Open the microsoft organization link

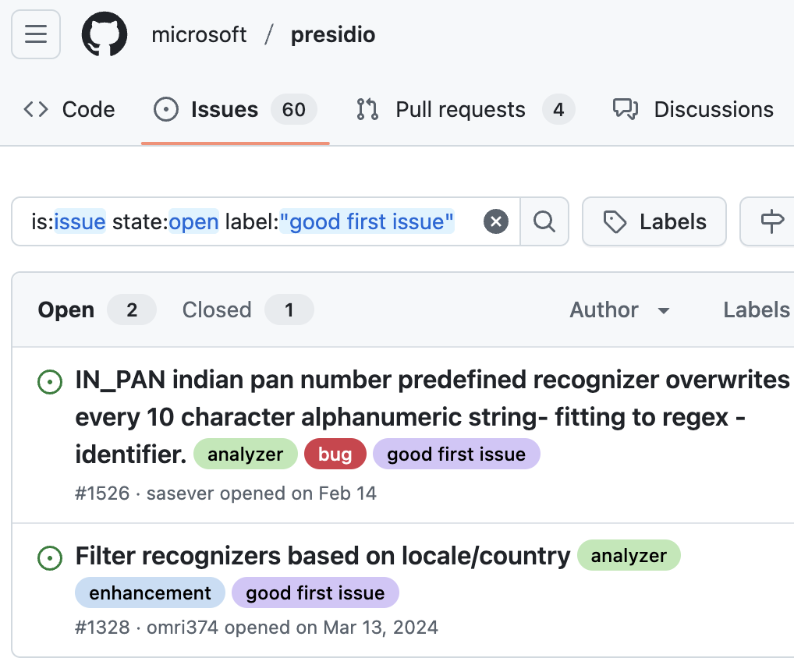(199, 34)
